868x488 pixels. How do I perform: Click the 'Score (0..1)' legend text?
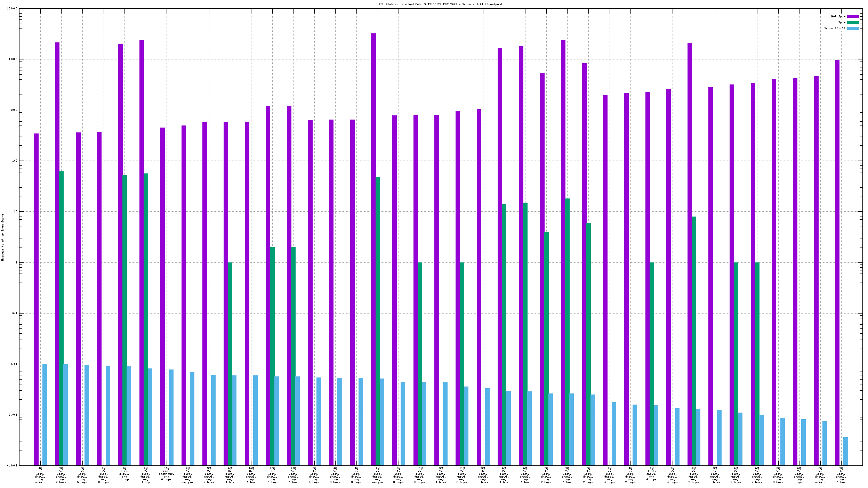[834, 28]
